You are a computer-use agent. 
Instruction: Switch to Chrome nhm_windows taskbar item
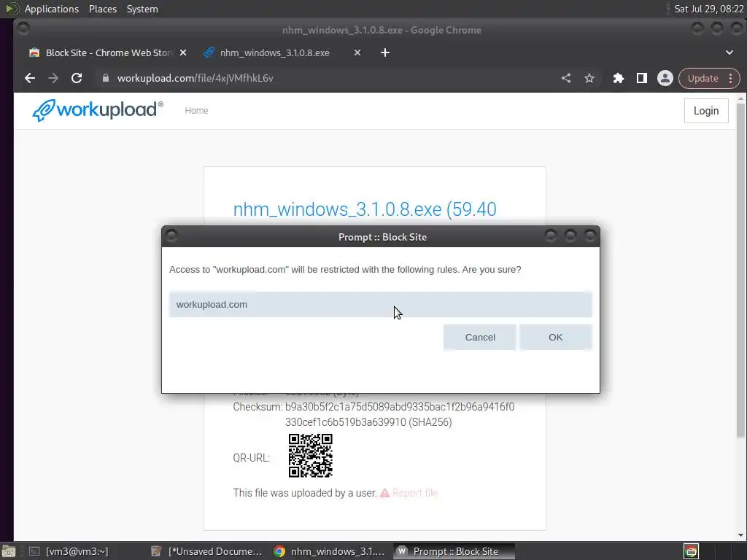[x=330, y=551]
